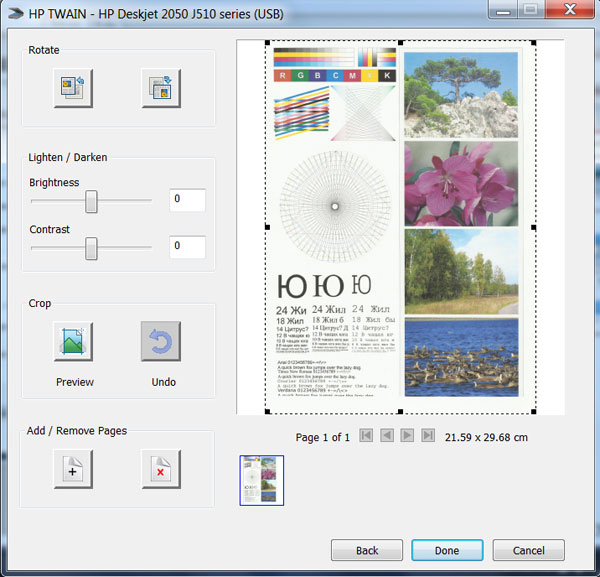This screenshot has width=600, height=577.
Task: Click the Contrast slider handle
Action: [91, 248]
